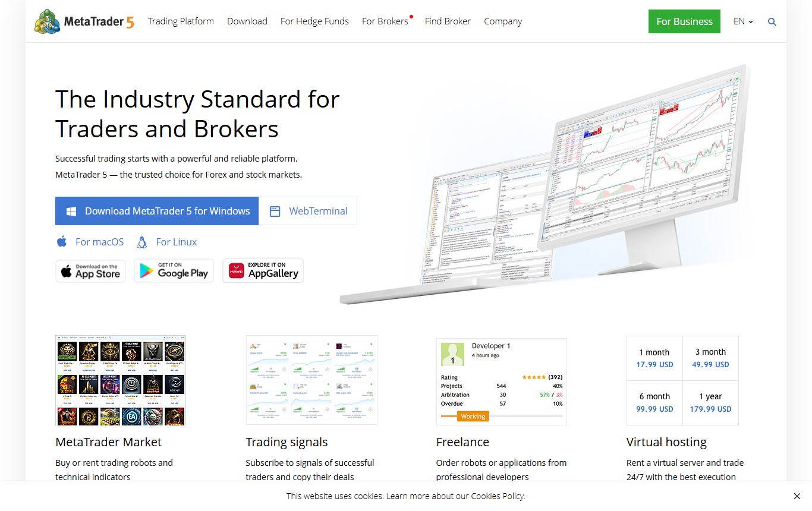Click the MetaTrader Market robots thumbnail

tap(121, 380)
